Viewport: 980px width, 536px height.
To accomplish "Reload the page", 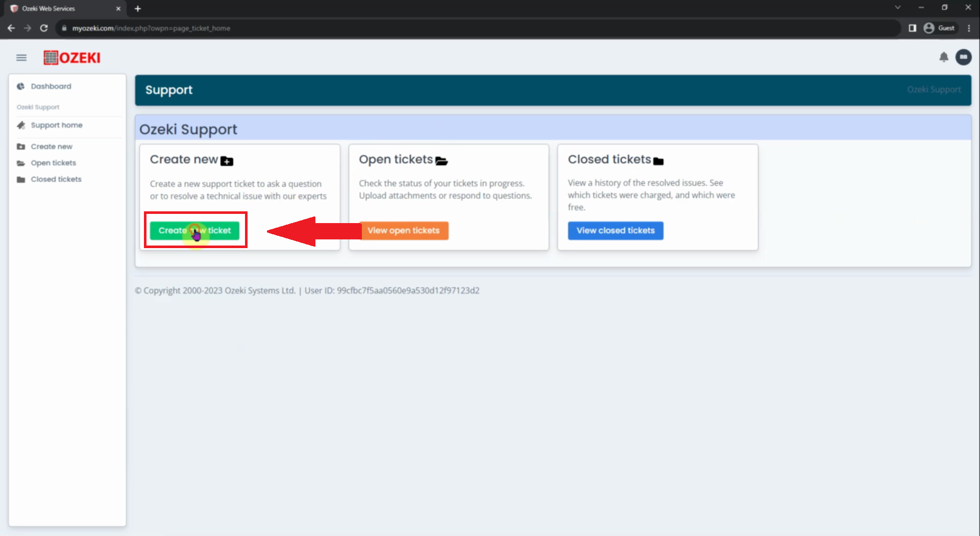I will pos(44,28).
